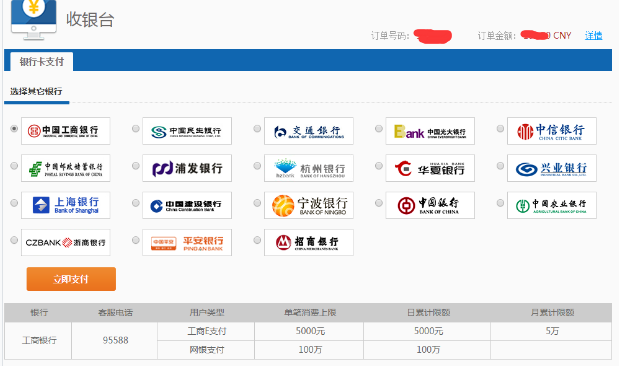Select the 农业银行 radio button
Image resolution: width=619 pixels, height=366 pixels.
pyautogui.click(x=500, y=203)
